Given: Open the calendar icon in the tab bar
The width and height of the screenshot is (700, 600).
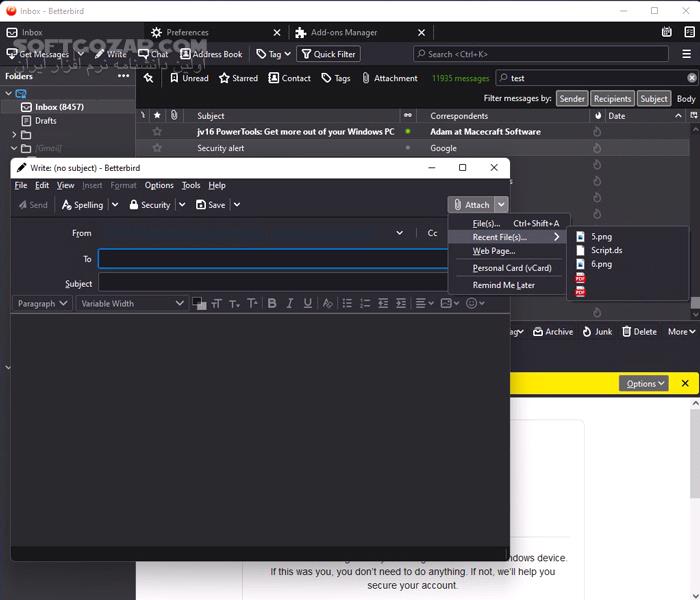Looking at the screenshot, I should [x=666, y=32].
